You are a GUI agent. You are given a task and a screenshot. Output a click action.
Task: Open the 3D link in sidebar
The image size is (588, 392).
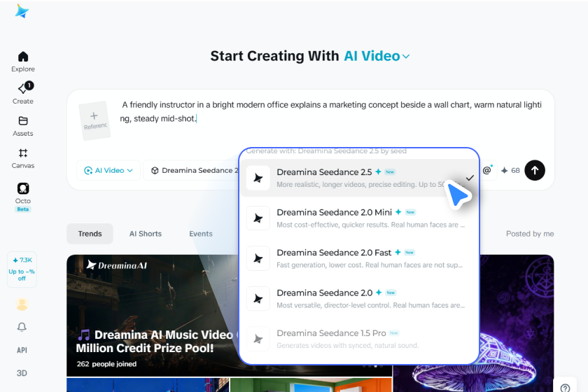click(x=22, y=373)
